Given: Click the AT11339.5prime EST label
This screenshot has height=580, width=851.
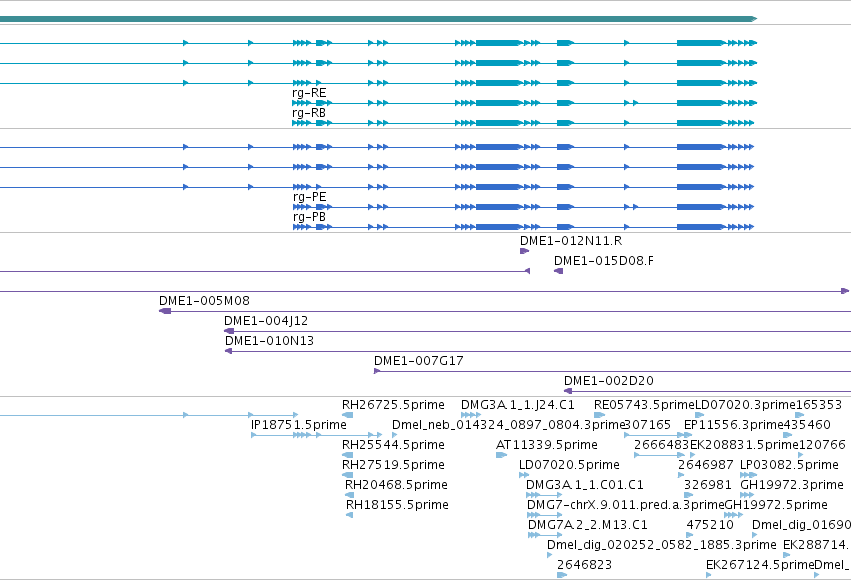Looking at the screenshot, I should point(547,445).
